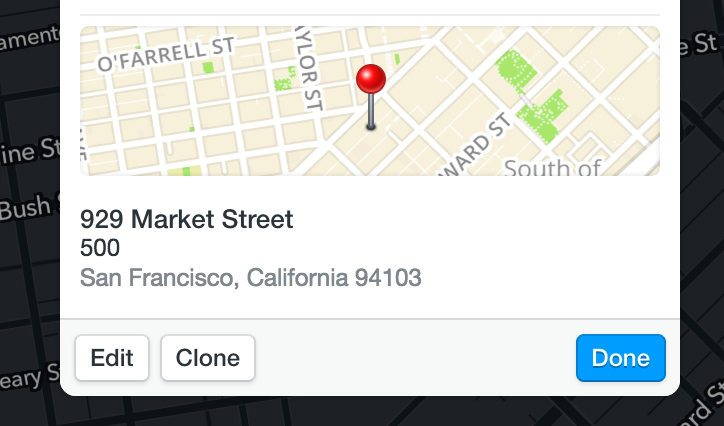This screenshot has width=724, height=426.
Task: Select the 929 Market Street address line
Action: [x=187, y=219]
